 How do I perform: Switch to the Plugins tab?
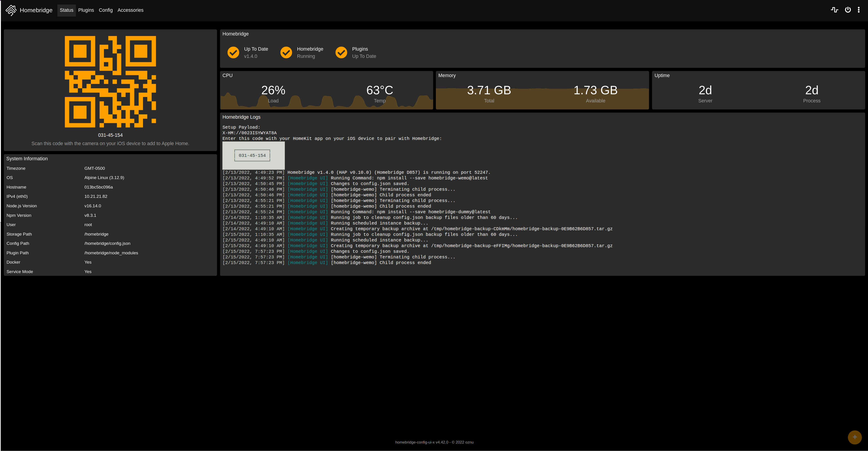coord(86,10)
